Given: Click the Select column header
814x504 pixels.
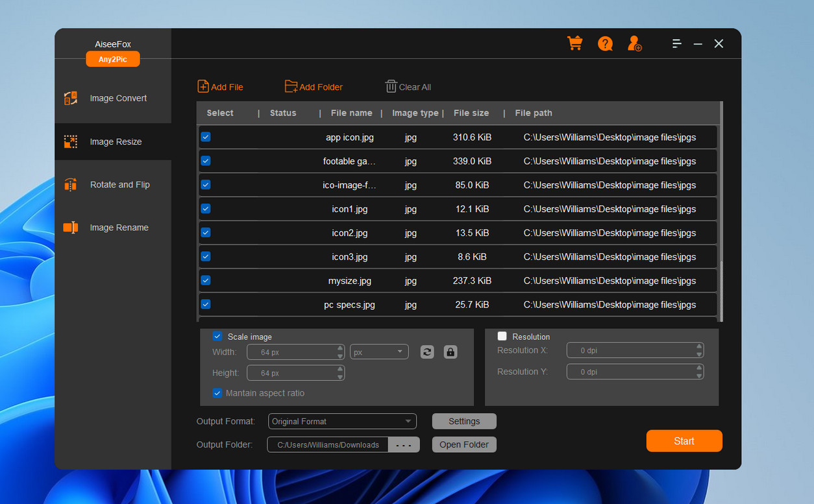Looking at the screenshot, I should click(x=220, y=113).
